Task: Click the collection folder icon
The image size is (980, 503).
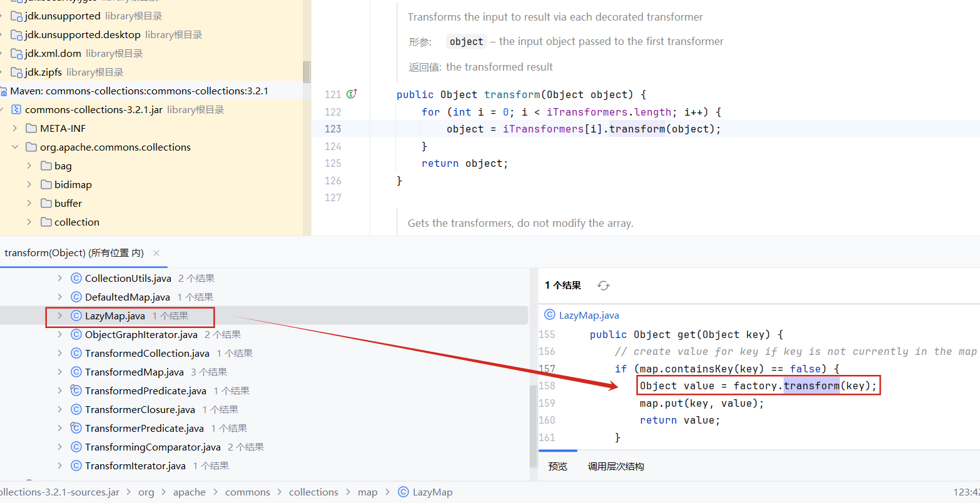Action: pos(46,222)
